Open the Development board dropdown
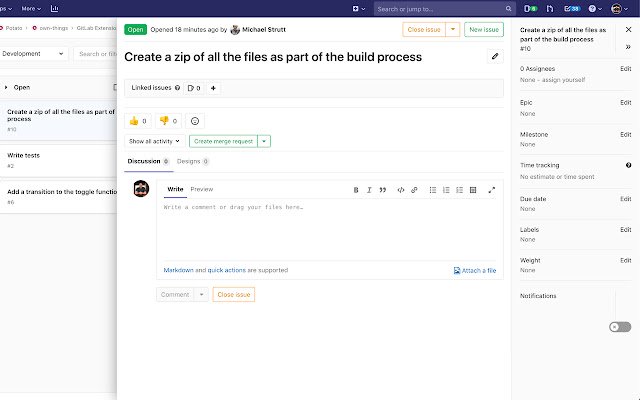This screenshot has height=400, width=640. [33, 53]
